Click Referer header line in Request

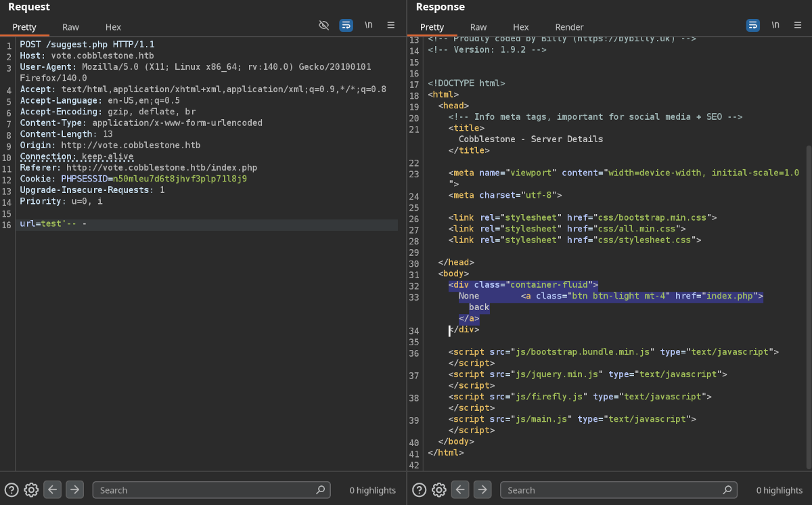click(x=138, y=168)
